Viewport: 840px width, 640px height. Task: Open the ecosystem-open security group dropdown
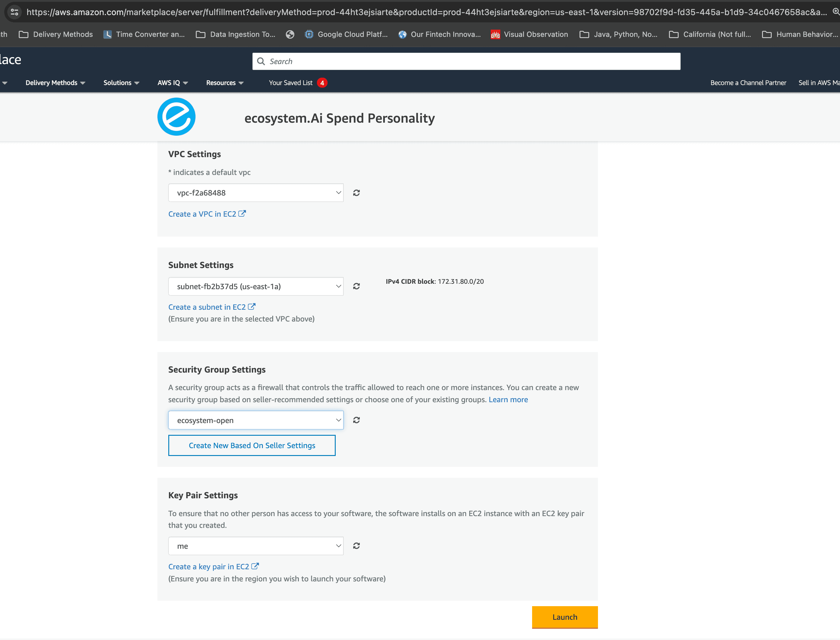pyautogui.click(x=256, y=420)
